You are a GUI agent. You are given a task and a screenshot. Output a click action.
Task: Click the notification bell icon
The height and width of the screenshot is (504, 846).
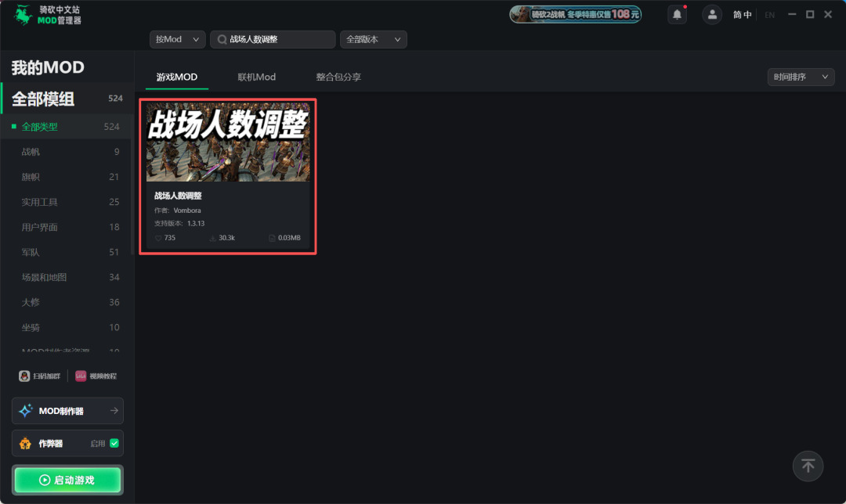pos(677,15)
